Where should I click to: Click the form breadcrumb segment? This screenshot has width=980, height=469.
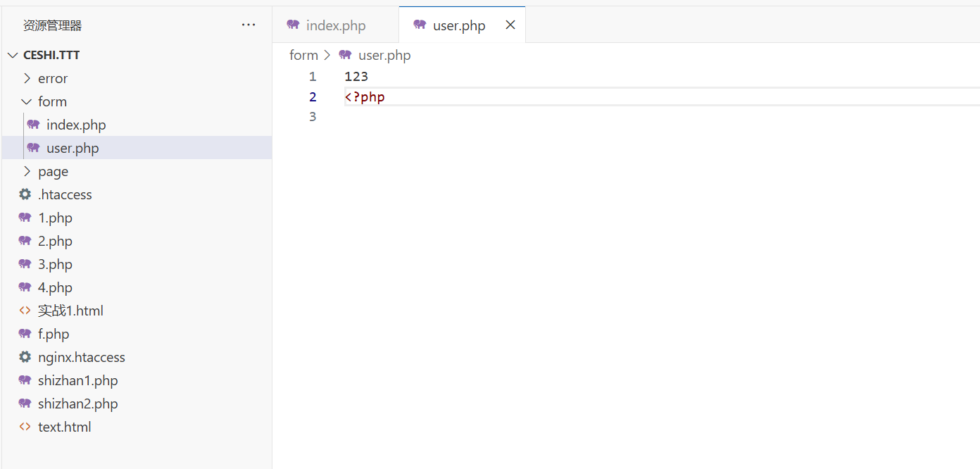pyautogui.click(x=304, y=55)
